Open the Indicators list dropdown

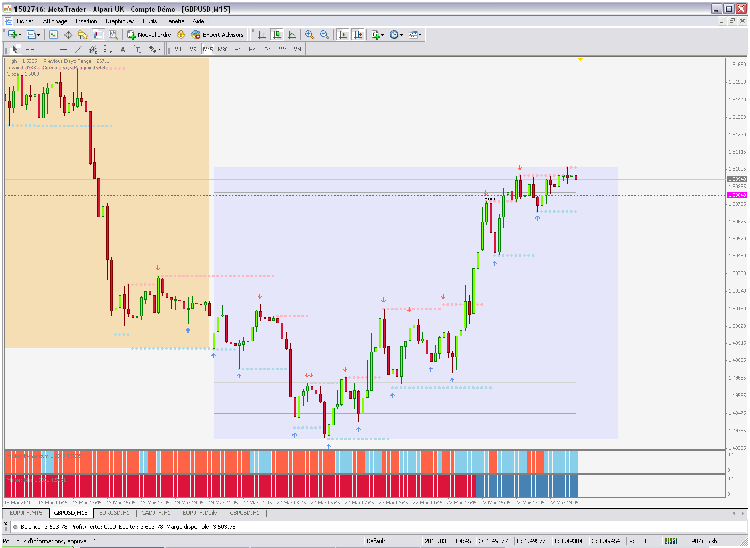click(377, 34)
